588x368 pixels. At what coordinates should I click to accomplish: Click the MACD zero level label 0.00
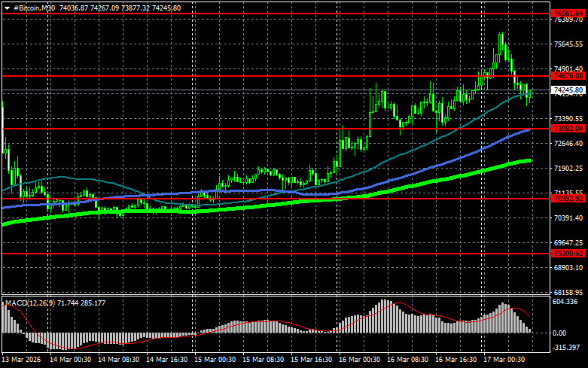click(x=559, y=333)
